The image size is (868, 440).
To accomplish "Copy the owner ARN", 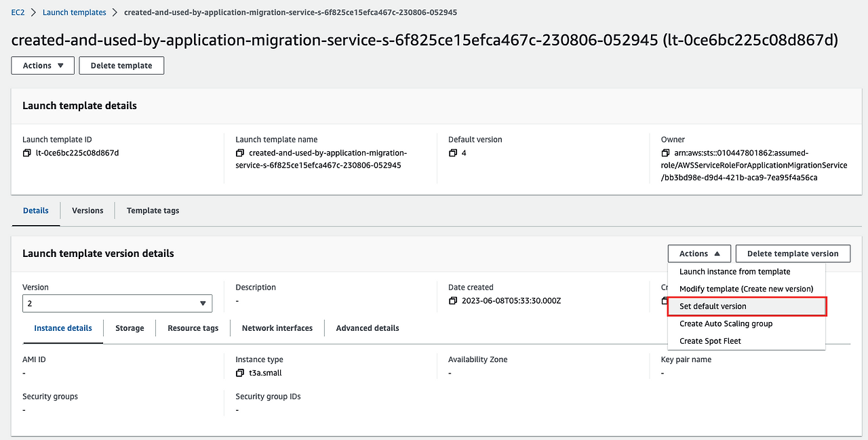I will (x=666, y=153).
